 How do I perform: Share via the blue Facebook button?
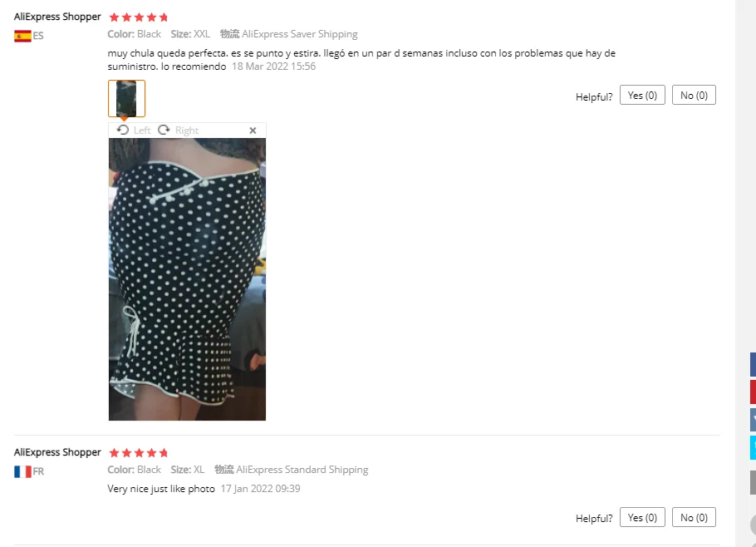[753, 364]
